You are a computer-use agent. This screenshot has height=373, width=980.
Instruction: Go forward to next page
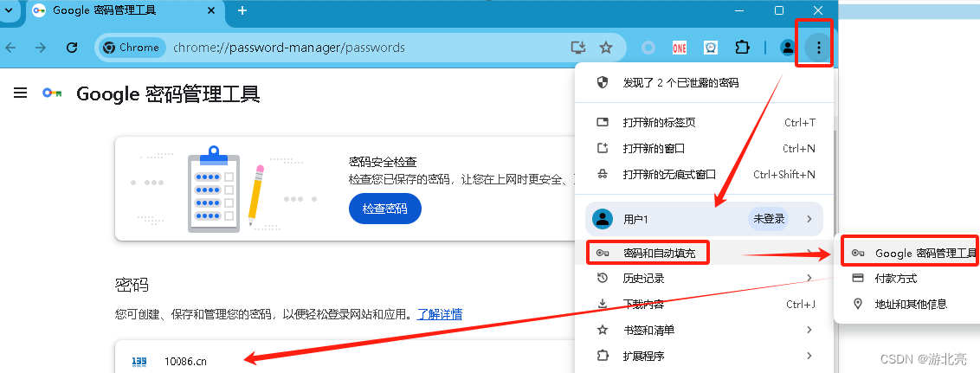pos(41,48)
